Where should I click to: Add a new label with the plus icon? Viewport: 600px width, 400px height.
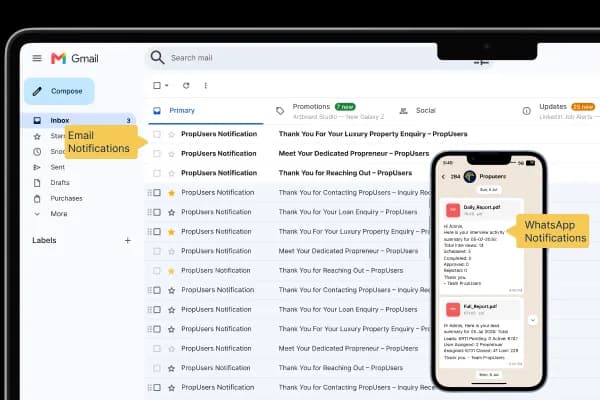coord(128,240)
